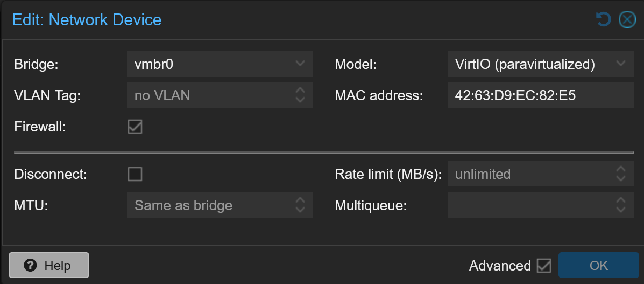Click the reset form icon
The height and width of the screenshot is (284, 644).
pos(603,20)
